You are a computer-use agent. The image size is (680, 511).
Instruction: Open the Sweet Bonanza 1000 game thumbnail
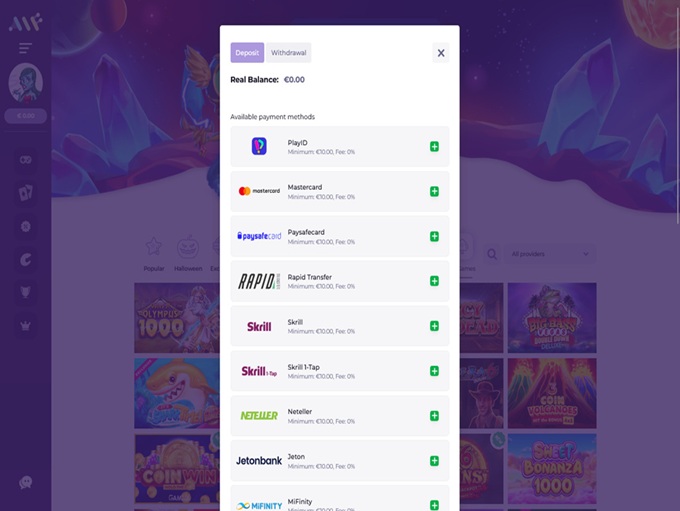(x=552, y=468)
